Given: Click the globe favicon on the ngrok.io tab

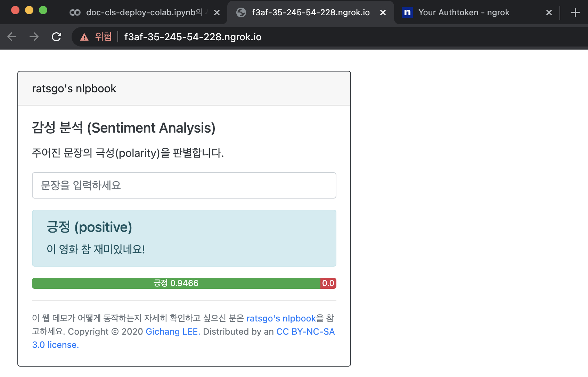Looking at the screenshot, I should pos(240,12).
